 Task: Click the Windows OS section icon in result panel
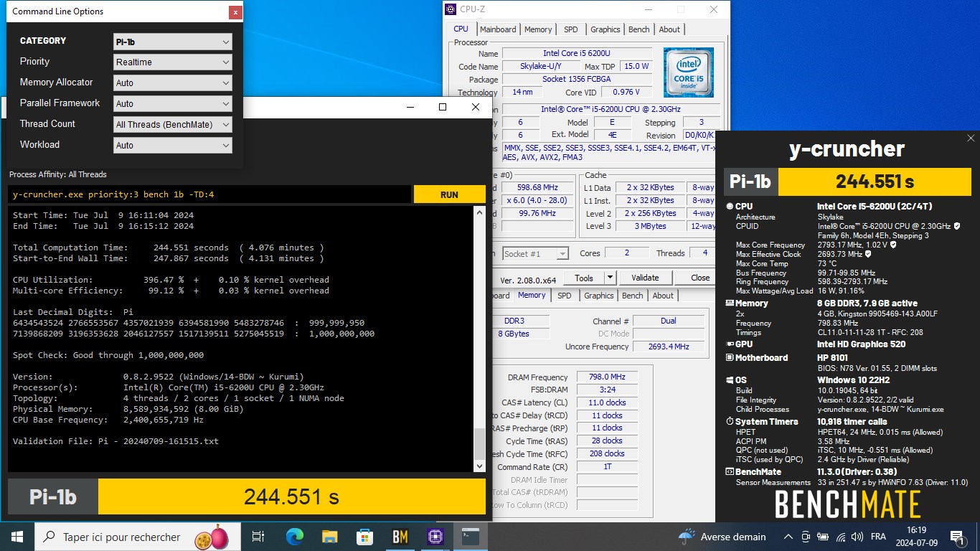730,380
